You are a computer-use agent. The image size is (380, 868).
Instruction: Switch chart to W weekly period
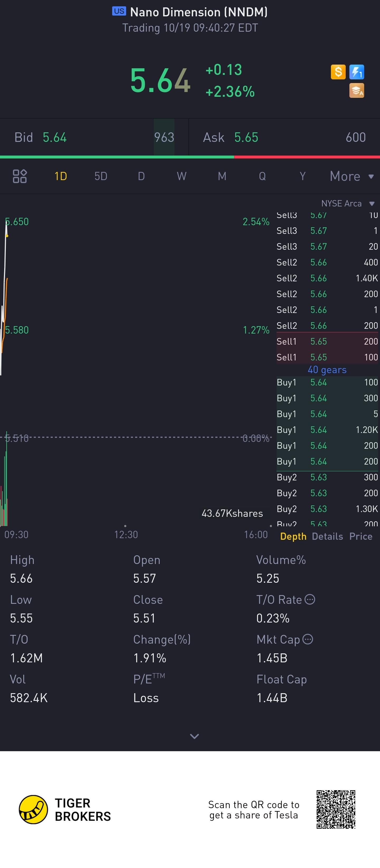pyautogui.click(x=181, y=176)
